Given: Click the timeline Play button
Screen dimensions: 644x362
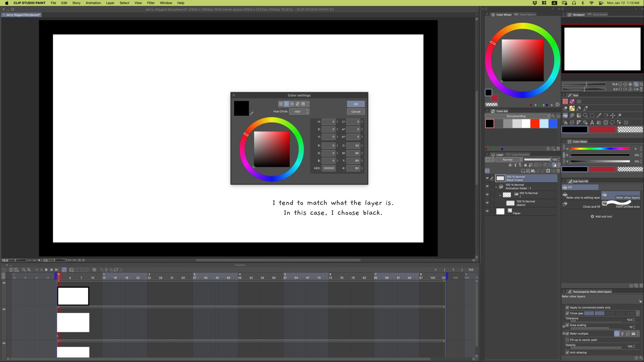Looking at the screenshot, I should click(x=46, y=270).
